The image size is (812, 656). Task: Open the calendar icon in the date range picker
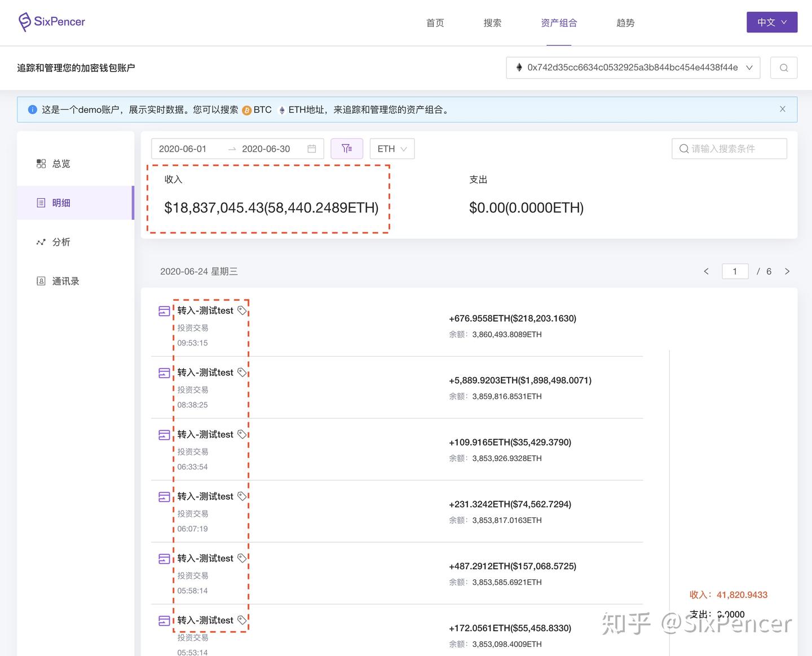(312, 148)
